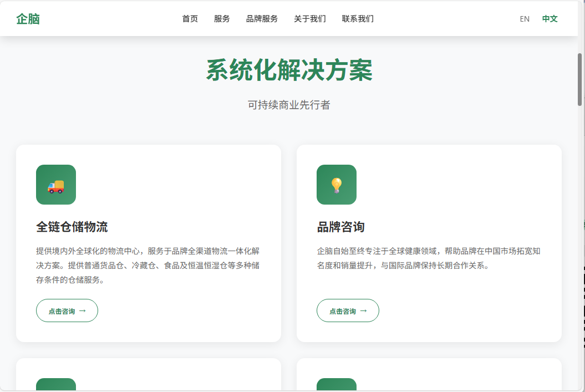Select 中文 language option
The width and height of the screenshot is (585, 392).
pyautogui.click(x=550, y=19)
